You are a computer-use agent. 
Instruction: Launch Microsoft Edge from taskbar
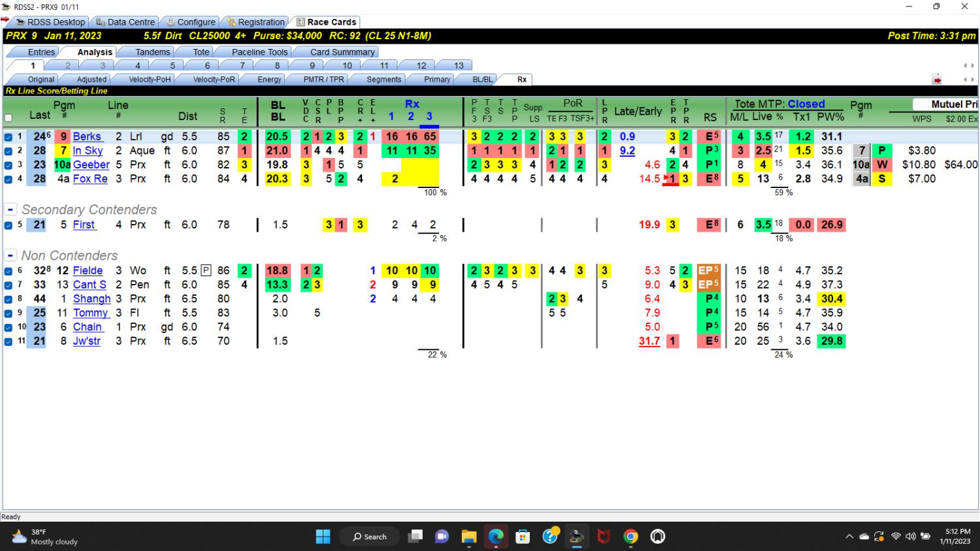click(x=496, y=537)
